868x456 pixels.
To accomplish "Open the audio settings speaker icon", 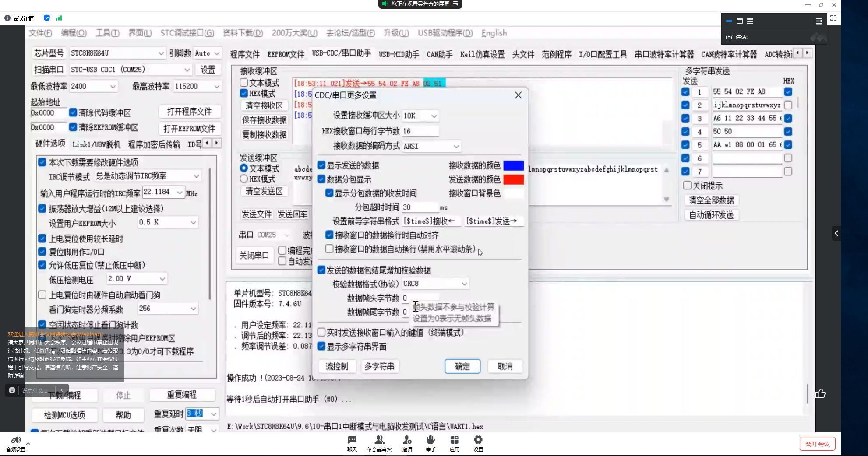I will pyautogui.click(x=16, y=440).
